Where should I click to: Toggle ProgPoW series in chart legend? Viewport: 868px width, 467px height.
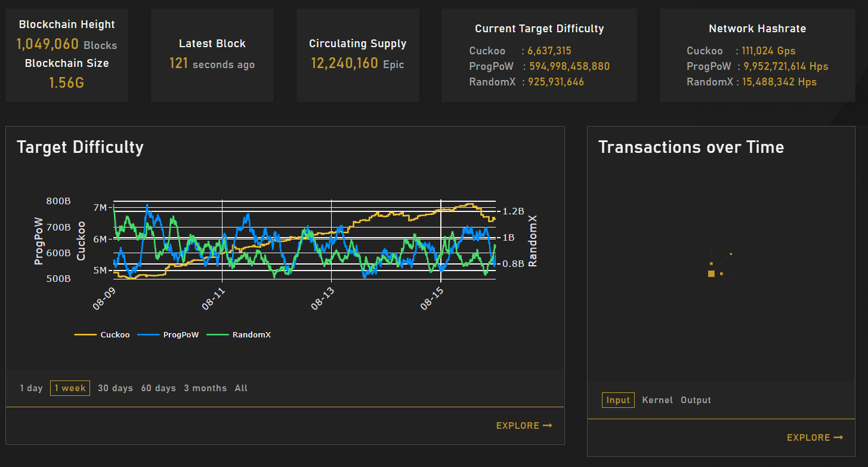coord(168,335)
